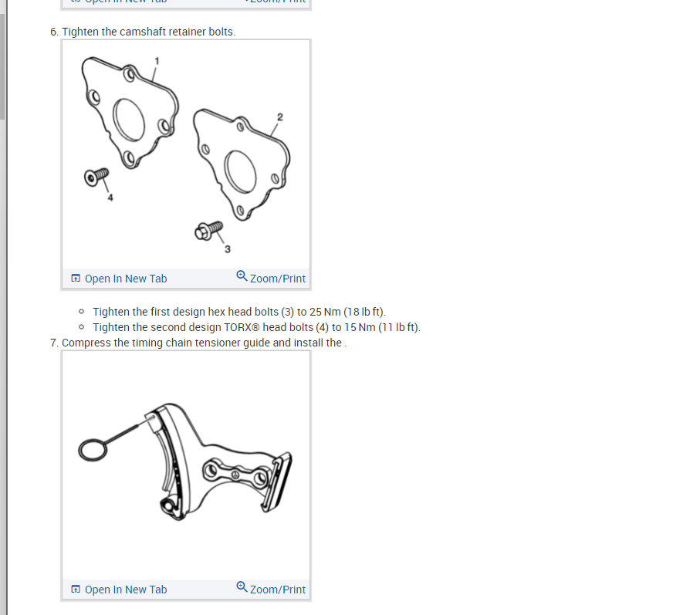Click the TORX head bolt labeled 4

96,177
